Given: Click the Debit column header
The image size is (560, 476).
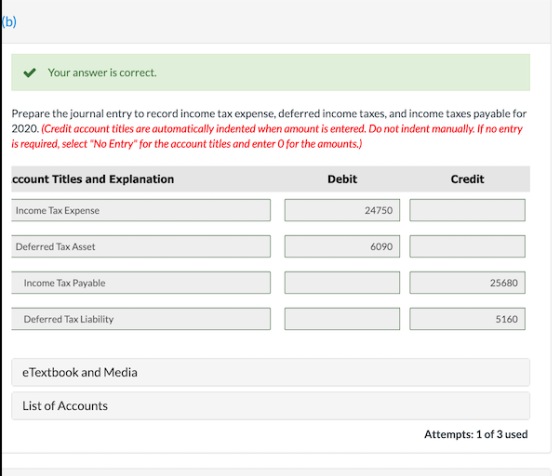Looking at the screenshot, I should pos(342,179).
